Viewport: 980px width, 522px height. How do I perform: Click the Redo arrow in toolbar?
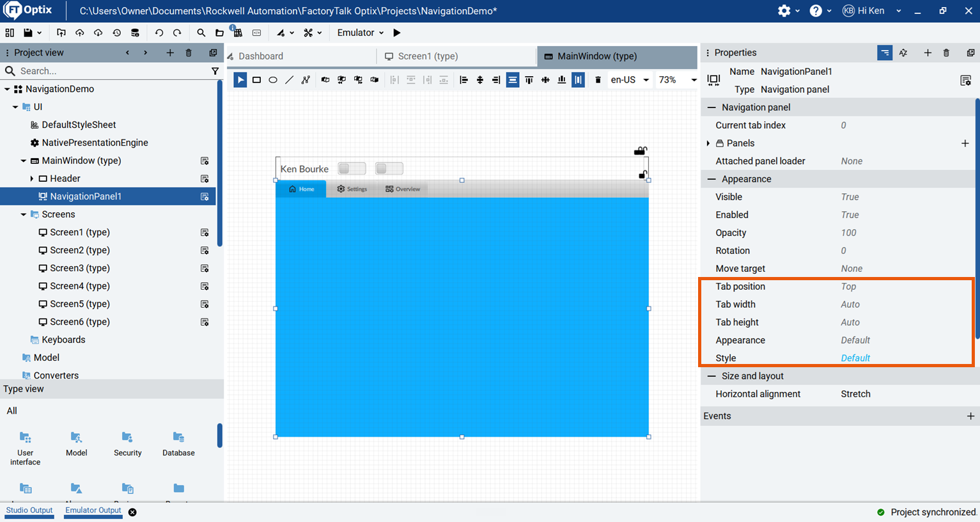click(177, 33)
